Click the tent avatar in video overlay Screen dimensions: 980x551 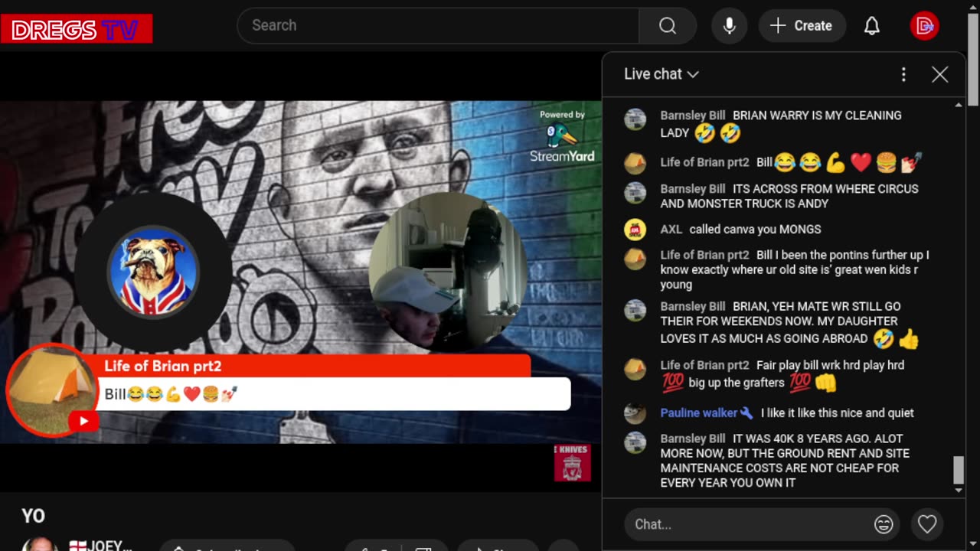click(x=51, y=390)
